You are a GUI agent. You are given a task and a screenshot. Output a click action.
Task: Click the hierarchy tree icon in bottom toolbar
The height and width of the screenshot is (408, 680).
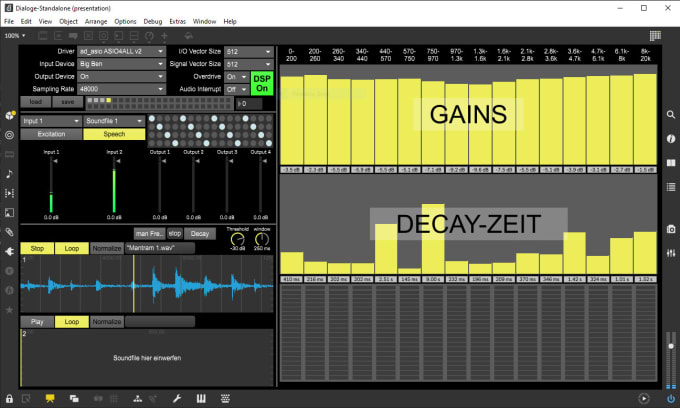(137, 398)
